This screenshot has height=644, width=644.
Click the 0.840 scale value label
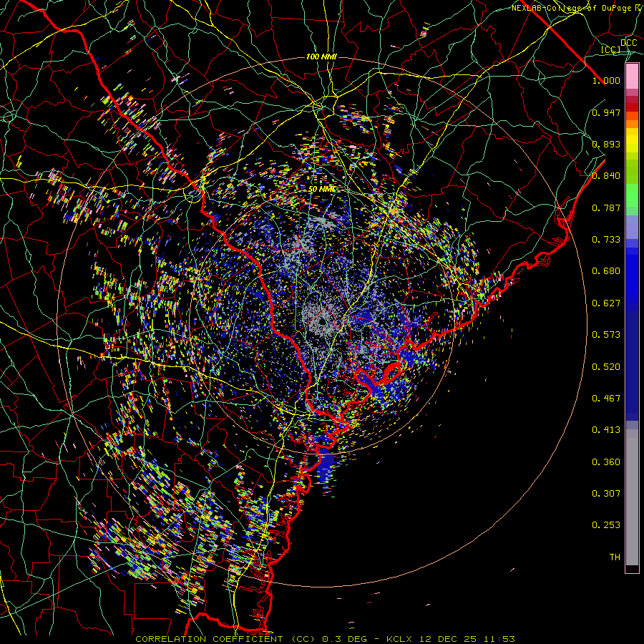point(606,176)
